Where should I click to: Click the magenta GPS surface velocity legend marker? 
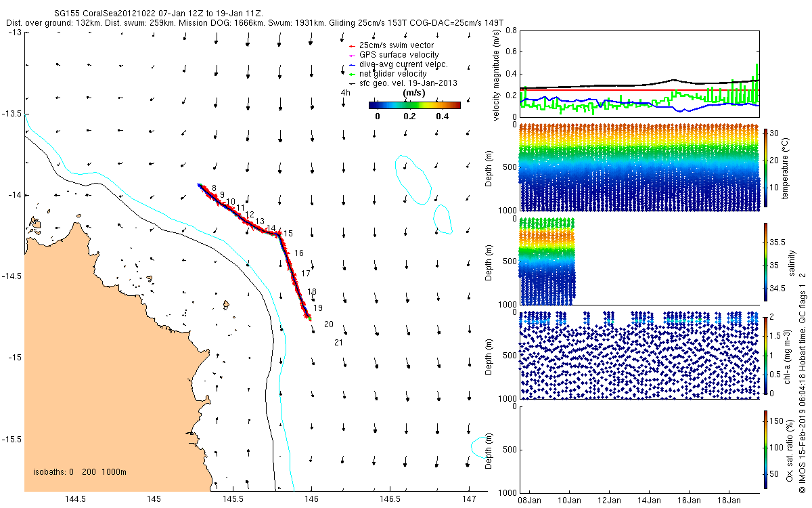click(351, 55)
